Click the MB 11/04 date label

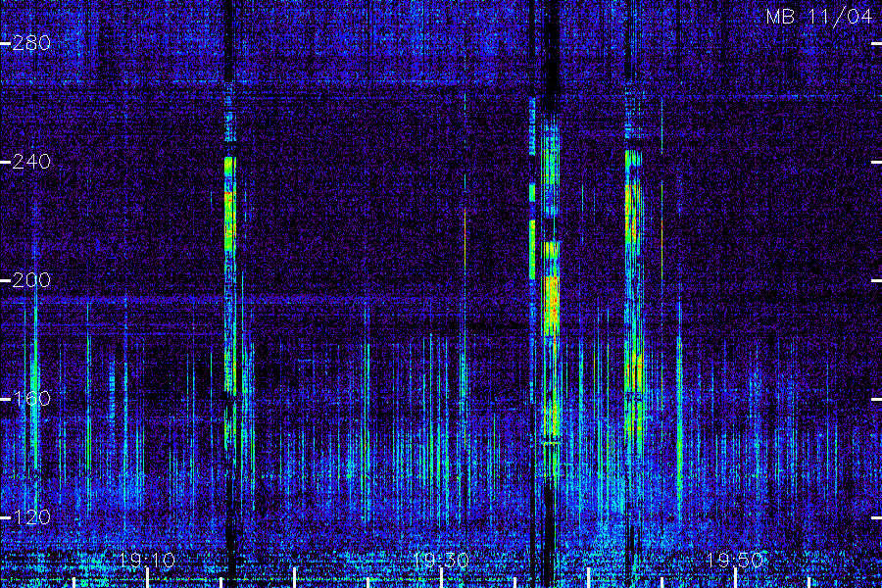[x=819, y=17]
